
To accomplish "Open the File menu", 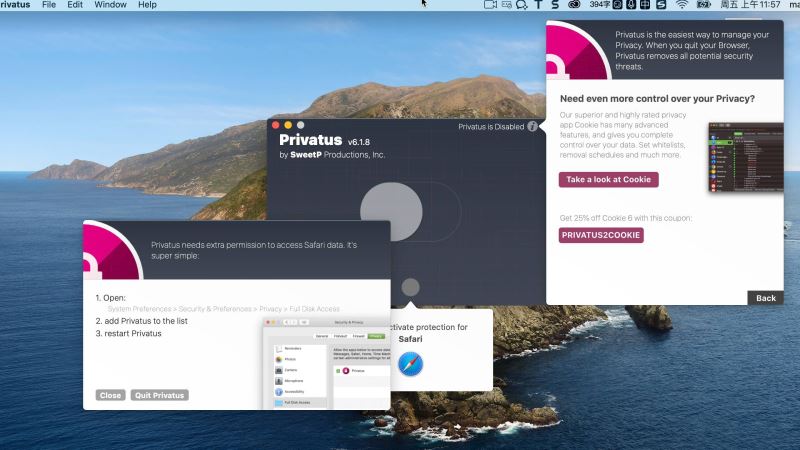I will click(x=49, y=5).
